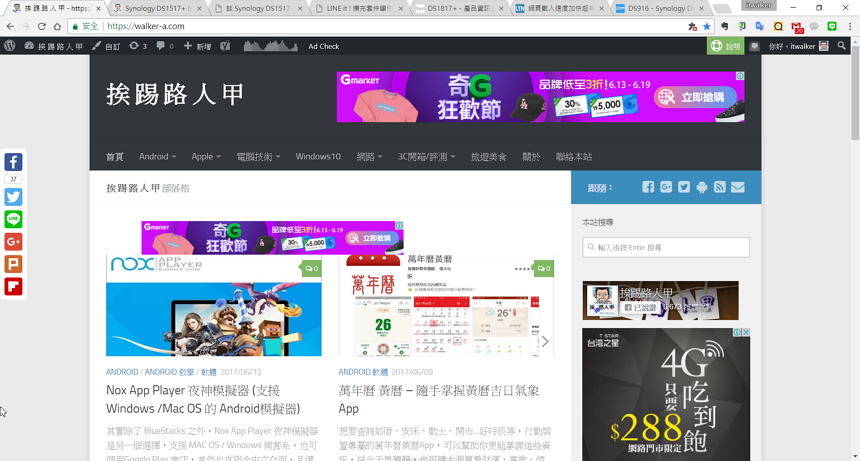Screen dimensions: 860x461
Task: Open 關於 in the navigation bar
Action: pyautogui.click(x=531, y=156)
